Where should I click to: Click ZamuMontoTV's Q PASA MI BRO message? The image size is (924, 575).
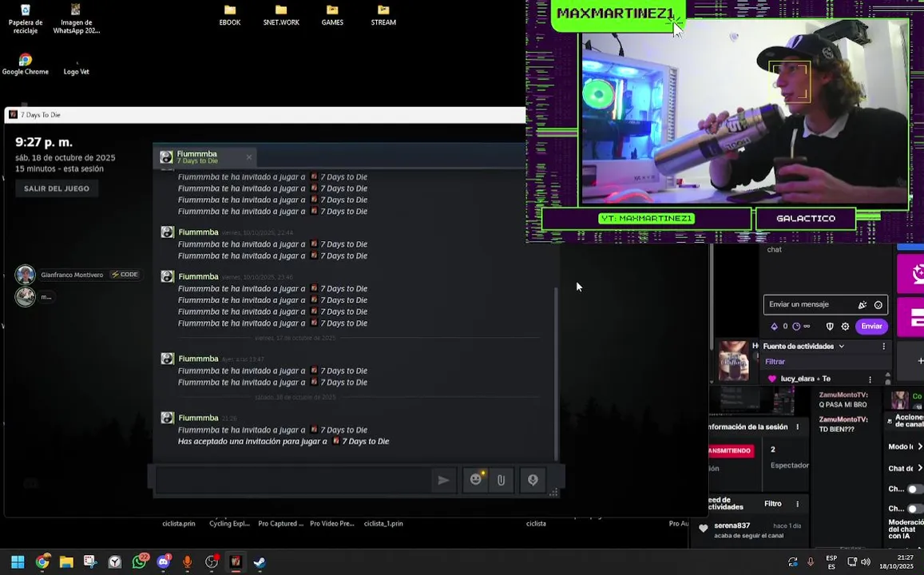pyautogui.click(x=843, y=399)
